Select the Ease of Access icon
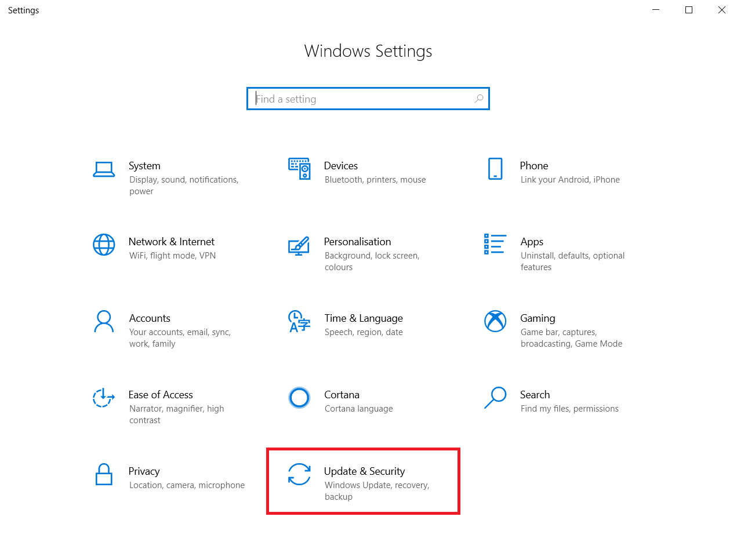The image size is (737, 560). pos(104,398)
